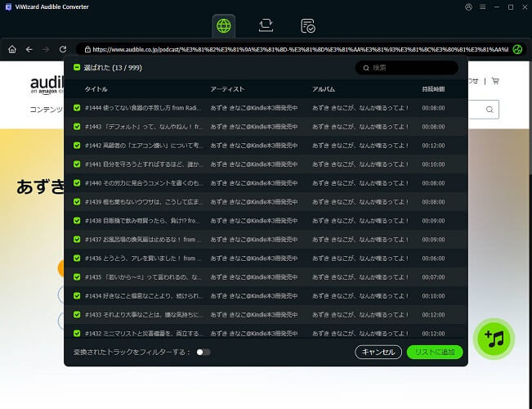532x409 pixels.
Task: Toggle the select-all checkbox (13 / 999)
Action: (x=77, y=67)
